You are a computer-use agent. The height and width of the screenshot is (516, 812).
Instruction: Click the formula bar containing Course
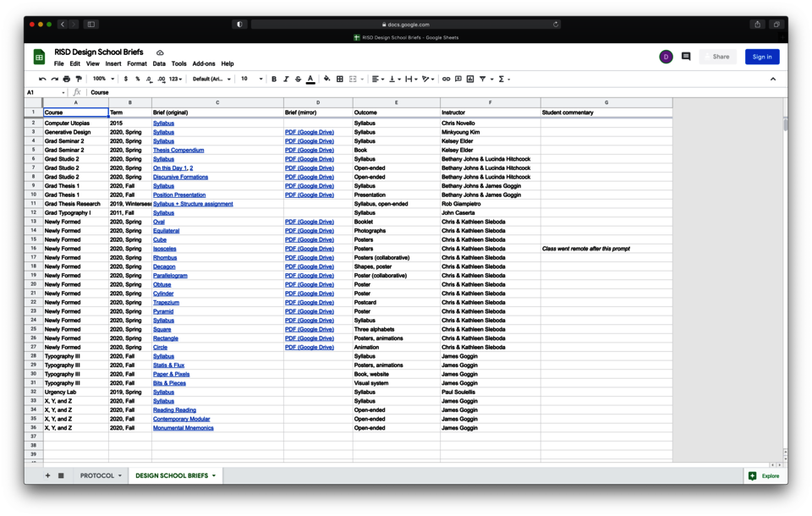pos(435,92)
